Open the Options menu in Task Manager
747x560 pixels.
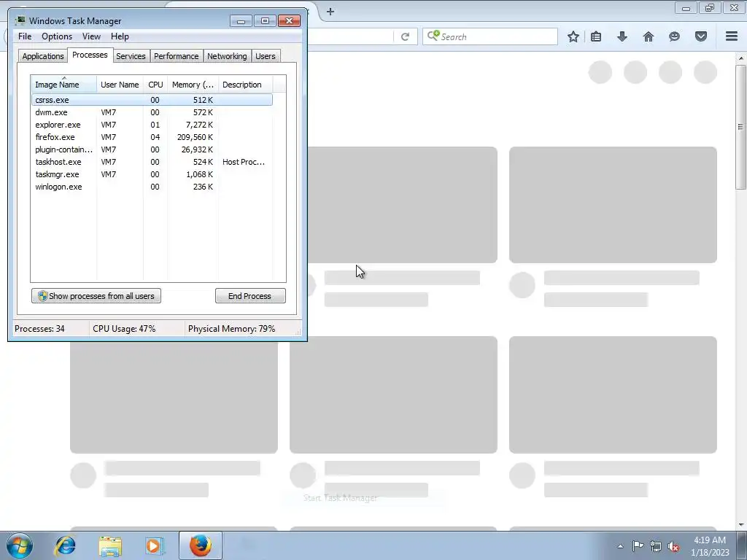pyautogui.click(x=57, y=36)
